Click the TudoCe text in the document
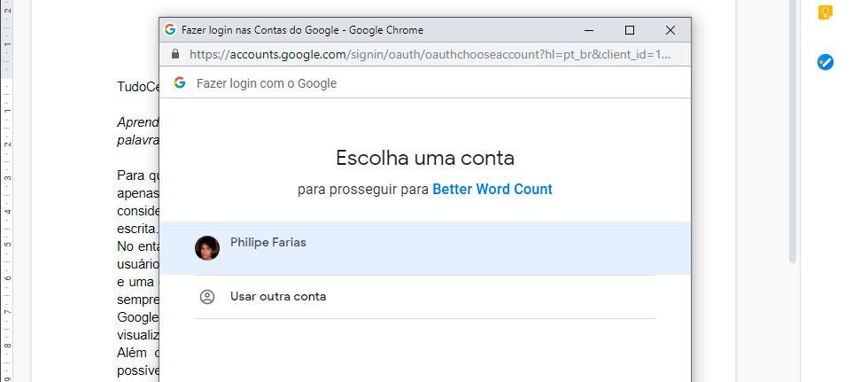Viewport: 868px width, 382px height. [137, 87]
